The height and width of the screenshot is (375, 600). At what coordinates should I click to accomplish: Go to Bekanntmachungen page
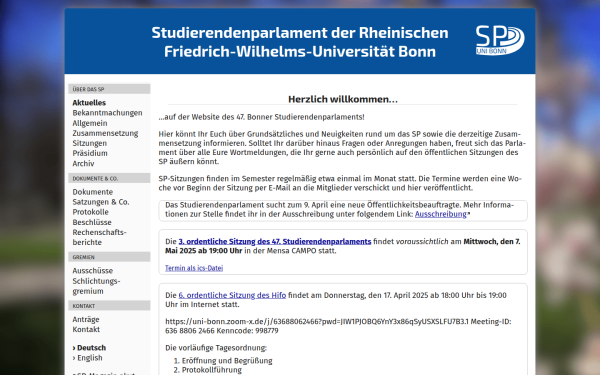107,113
